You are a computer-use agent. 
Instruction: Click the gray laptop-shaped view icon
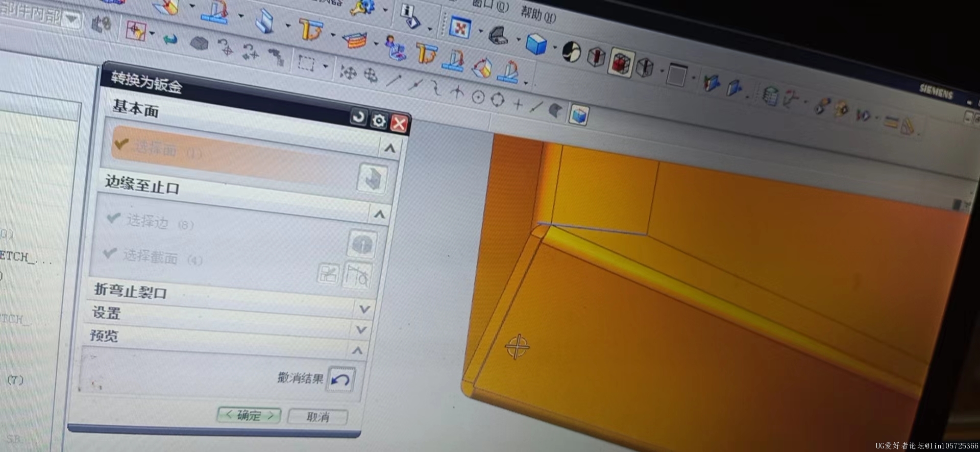(498, 36)
